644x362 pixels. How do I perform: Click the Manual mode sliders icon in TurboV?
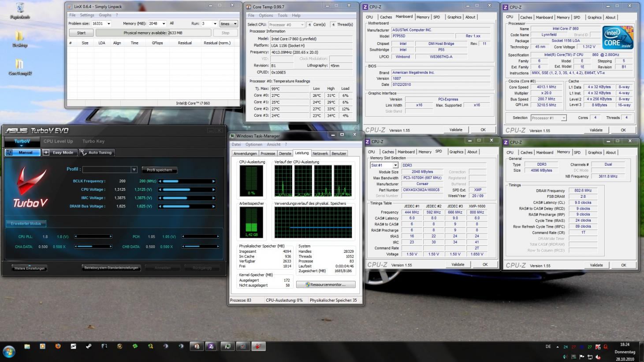[9, 152]
